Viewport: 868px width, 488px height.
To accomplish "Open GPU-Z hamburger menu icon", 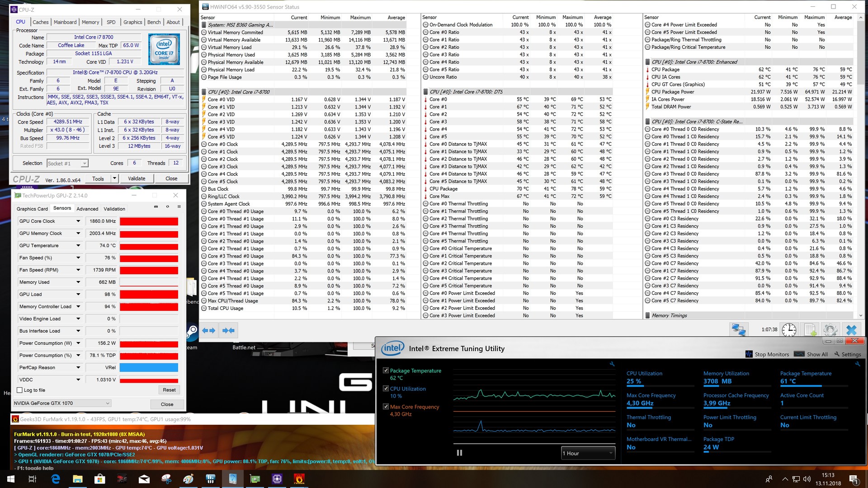I will (179, 206).
